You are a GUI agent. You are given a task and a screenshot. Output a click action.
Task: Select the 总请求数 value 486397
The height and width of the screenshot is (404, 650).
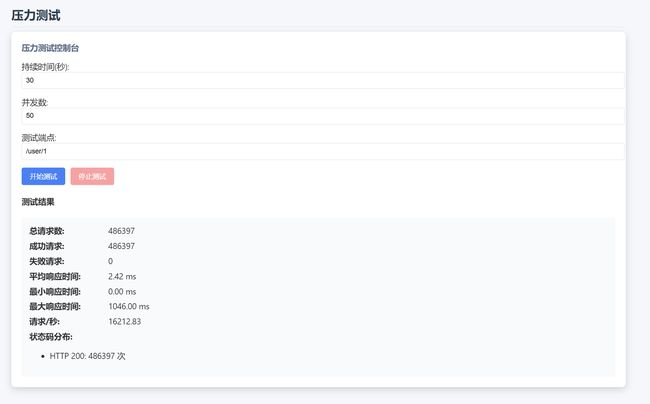(x=121, y=231)
